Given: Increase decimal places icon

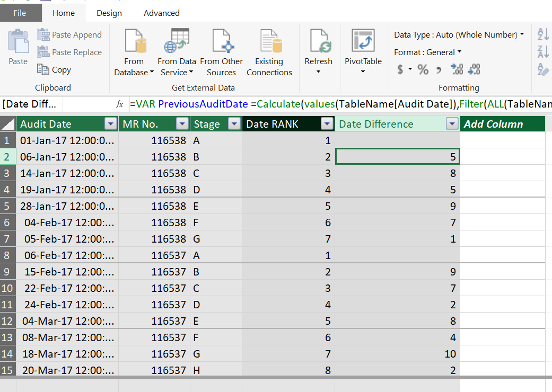Looking at the screenshot, I should [x=457, y=69].
